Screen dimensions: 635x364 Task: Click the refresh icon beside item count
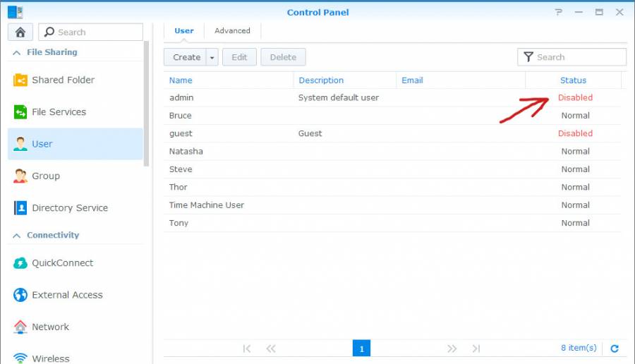click(614, 348)
